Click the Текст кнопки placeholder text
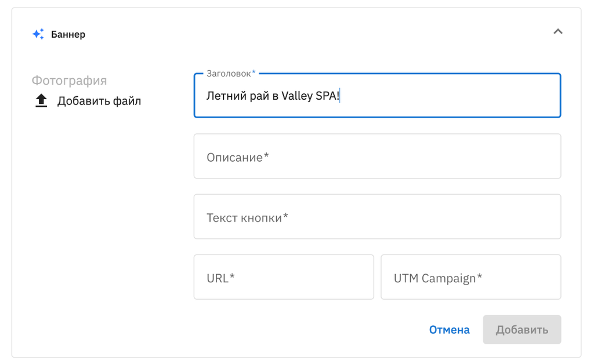Viewport: 594px width, 364px height. pos(248,218)
